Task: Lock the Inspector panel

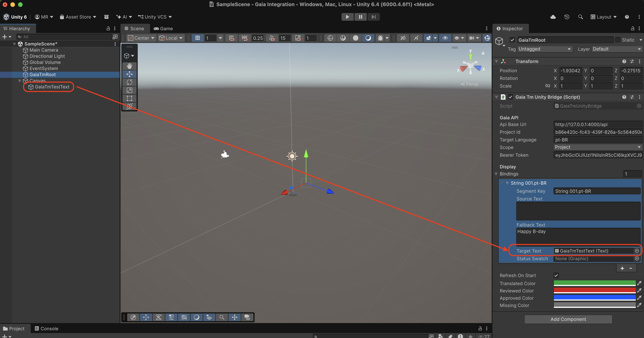Action: click(632, 29)
